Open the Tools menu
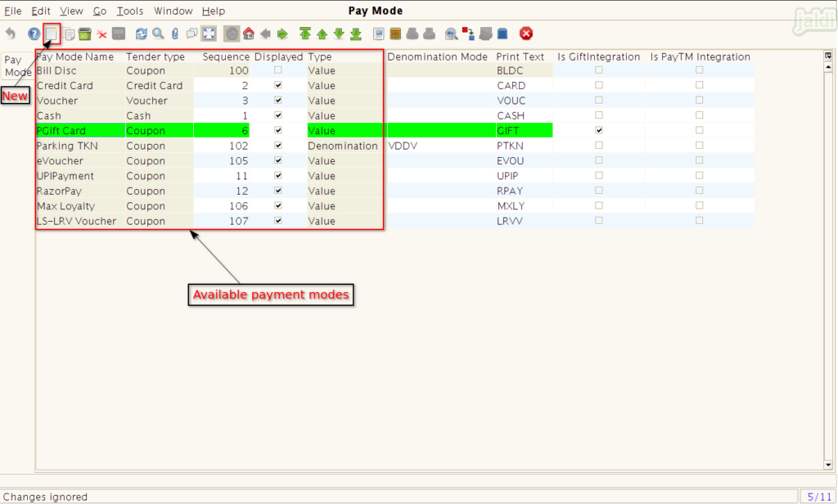The width and height of the screenshot is (838, 504). (130, 11)
